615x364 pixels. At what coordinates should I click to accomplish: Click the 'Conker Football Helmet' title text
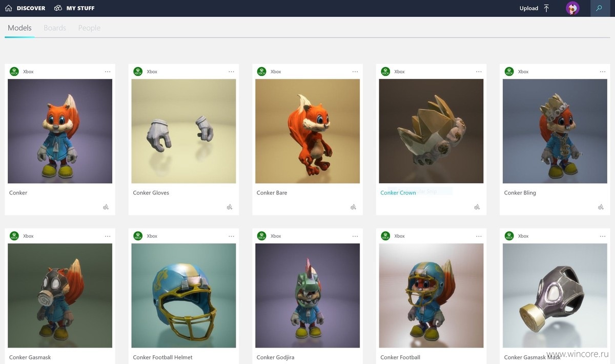(x=162, y=357)
